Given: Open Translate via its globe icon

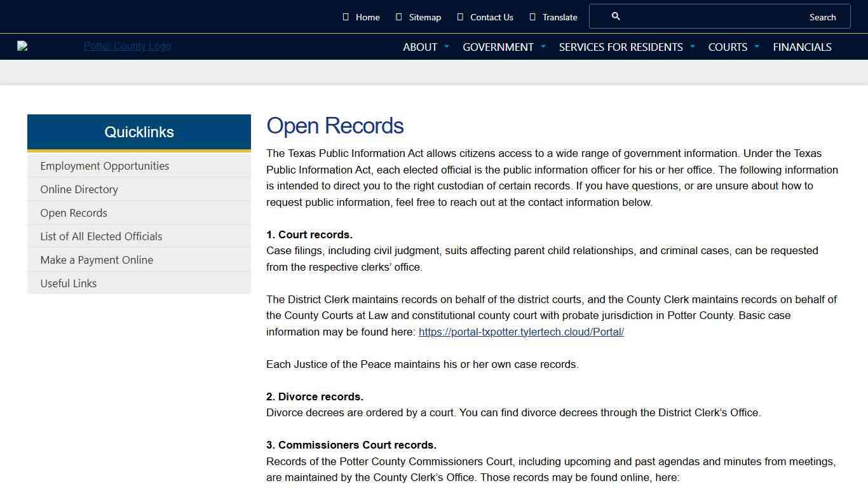Looking at the screenshot, I should click(532, 17).
